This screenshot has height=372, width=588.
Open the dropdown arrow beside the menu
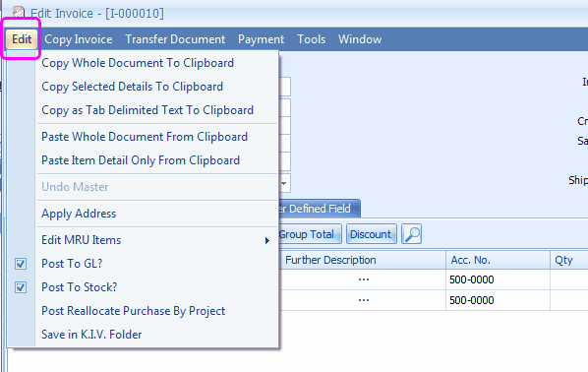(284, 183)
